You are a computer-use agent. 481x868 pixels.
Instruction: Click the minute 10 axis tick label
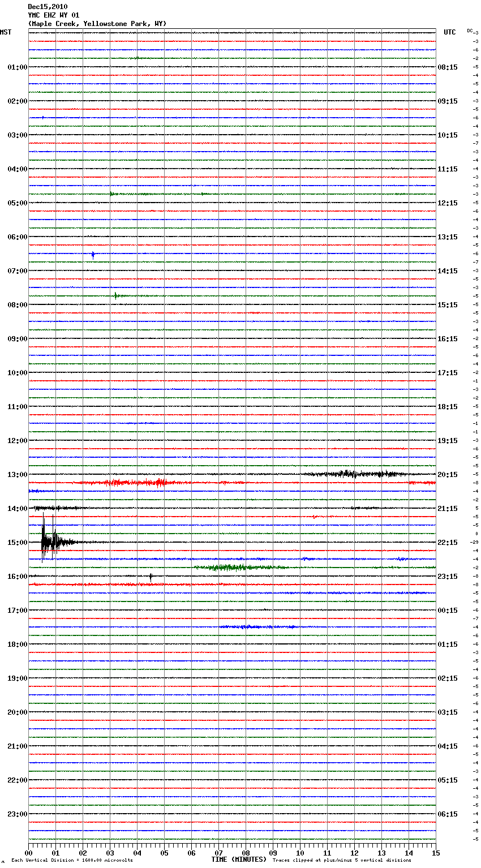pyautogui.click(x=300, y=853)
